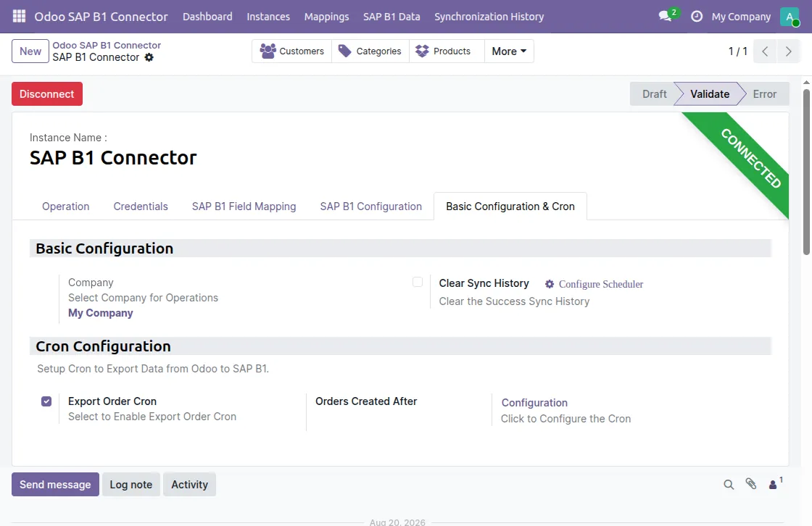The image size is (812, 526).
Task: Open the attachments paperclip icon
Action: click(x=751, y=483)
